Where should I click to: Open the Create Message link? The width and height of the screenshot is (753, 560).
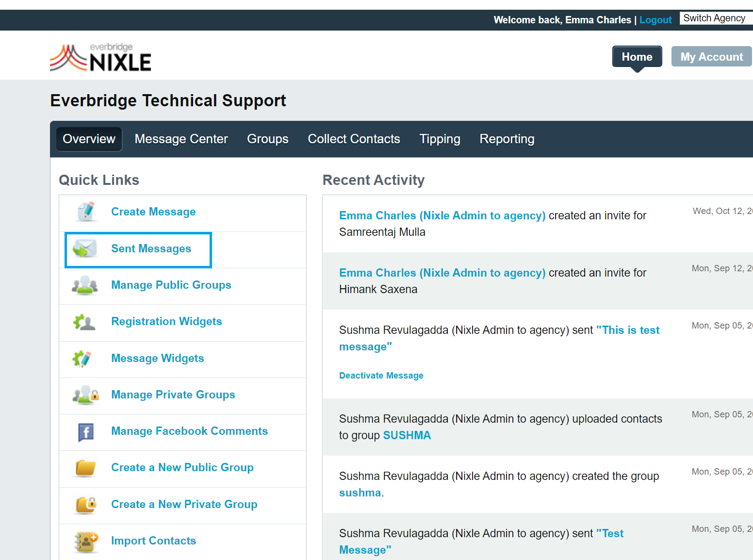(x=153, y=212)
